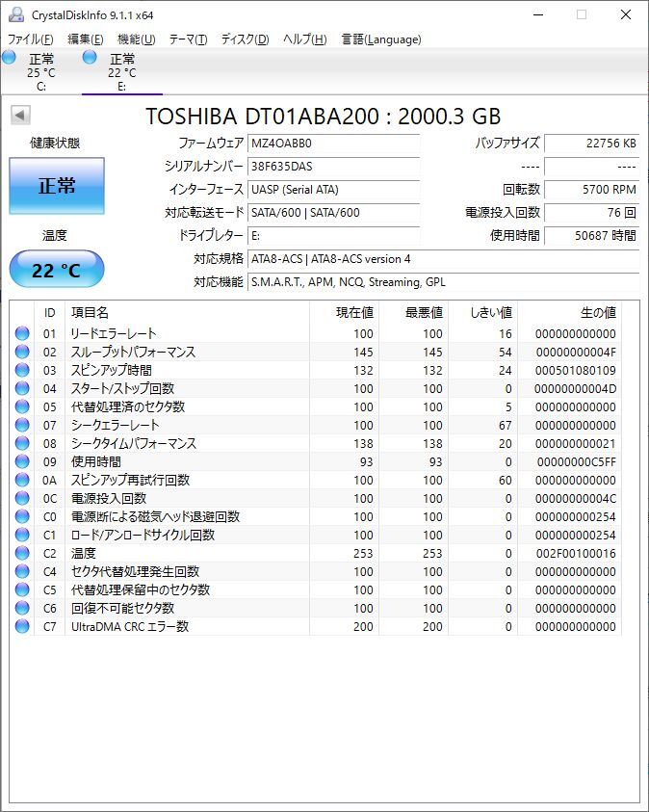Click the status orb of drive C:
This screenshot has height=812, width=649.
(x=9, y=58)
